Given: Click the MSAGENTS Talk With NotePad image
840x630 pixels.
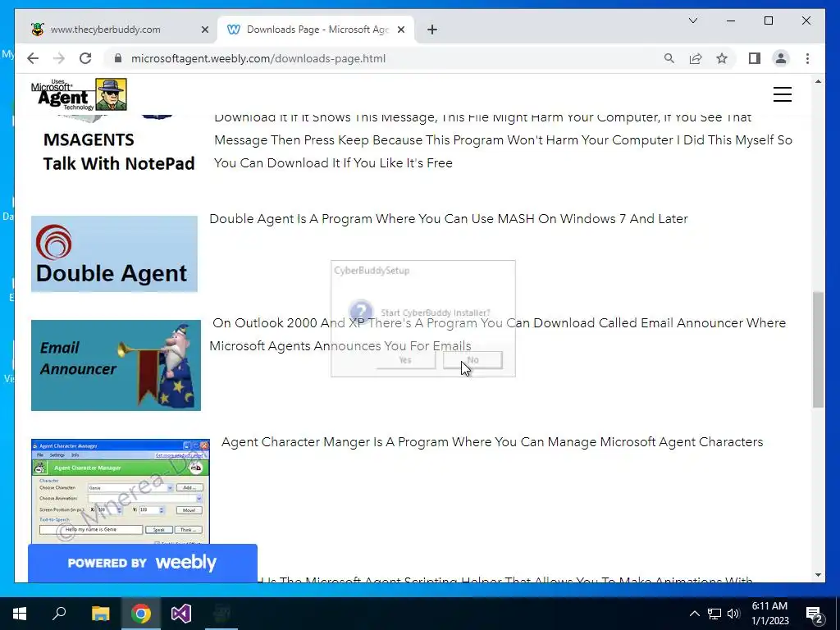Looking at the screenshot, I should (119, 144).
